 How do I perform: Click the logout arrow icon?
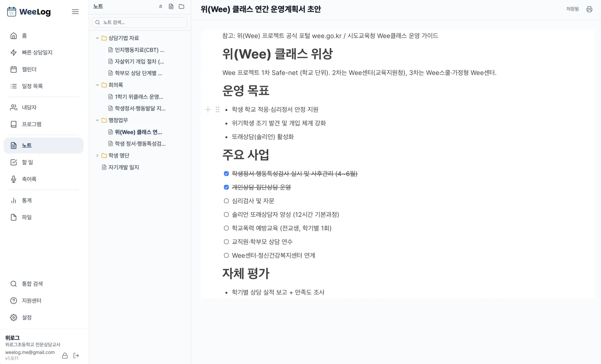coord(76,356)
